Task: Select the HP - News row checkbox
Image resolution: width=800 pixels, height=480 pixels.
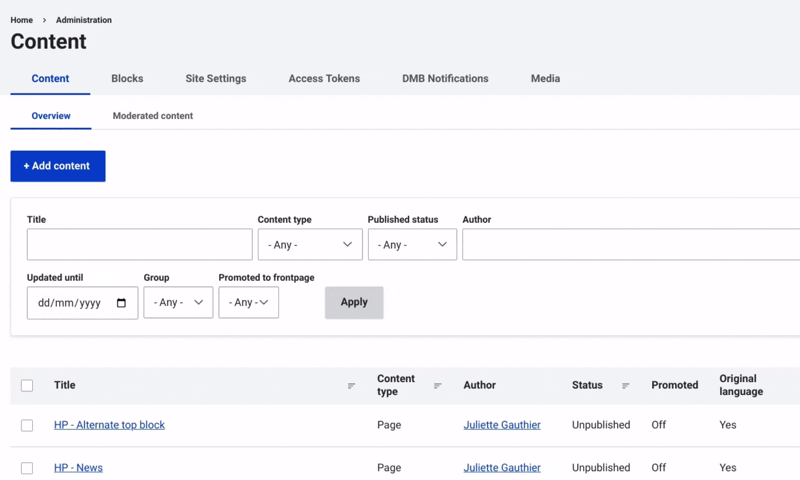Action: pyautogui.click(x=27, y=468)
